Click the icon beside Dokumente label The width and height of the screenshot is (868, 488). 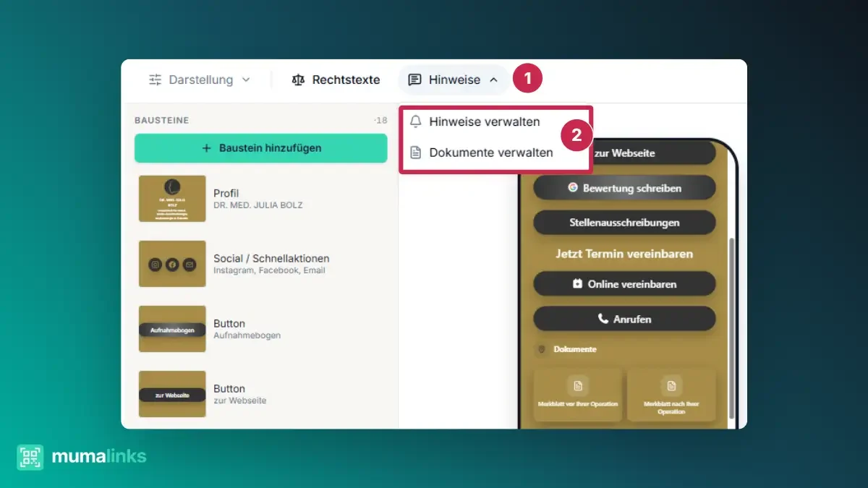541,349
